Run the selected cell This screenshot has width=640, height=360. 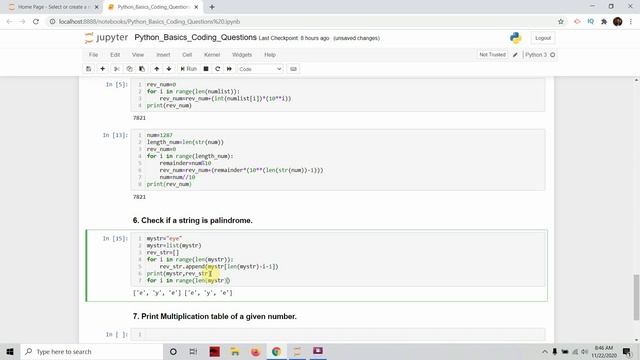[189, 69]
